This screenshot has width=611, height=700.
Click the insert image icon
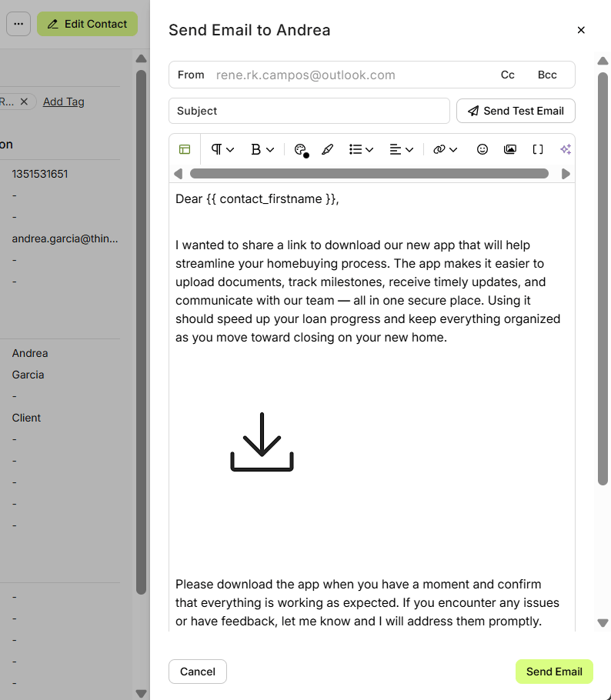click(509, 149)
